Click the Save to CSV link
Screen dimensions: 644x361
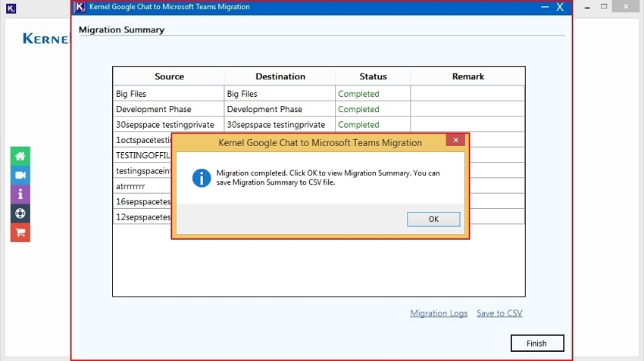499,313
